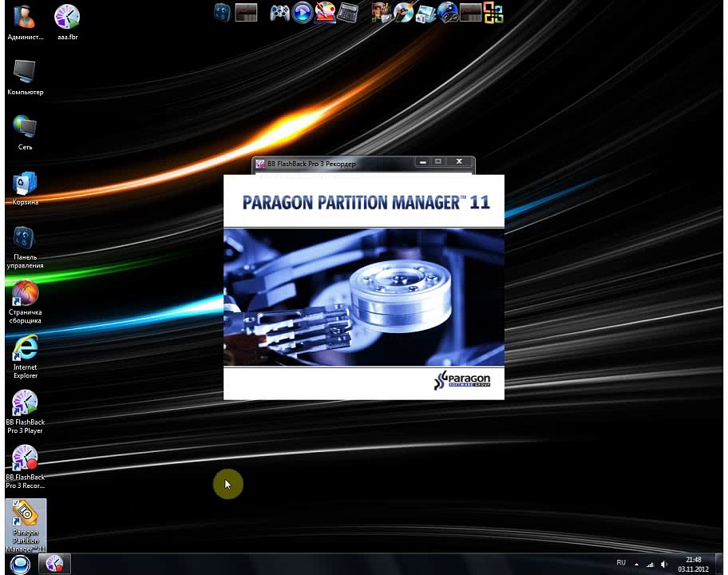The image size is (728, 575).
Task: Switch to BB FlashBack Recorder taskbar button
Action: [x=54, y=564]
